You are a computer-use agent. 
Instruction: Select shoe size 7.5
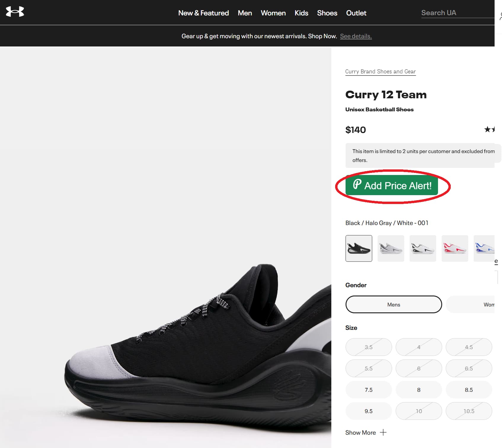368,390
